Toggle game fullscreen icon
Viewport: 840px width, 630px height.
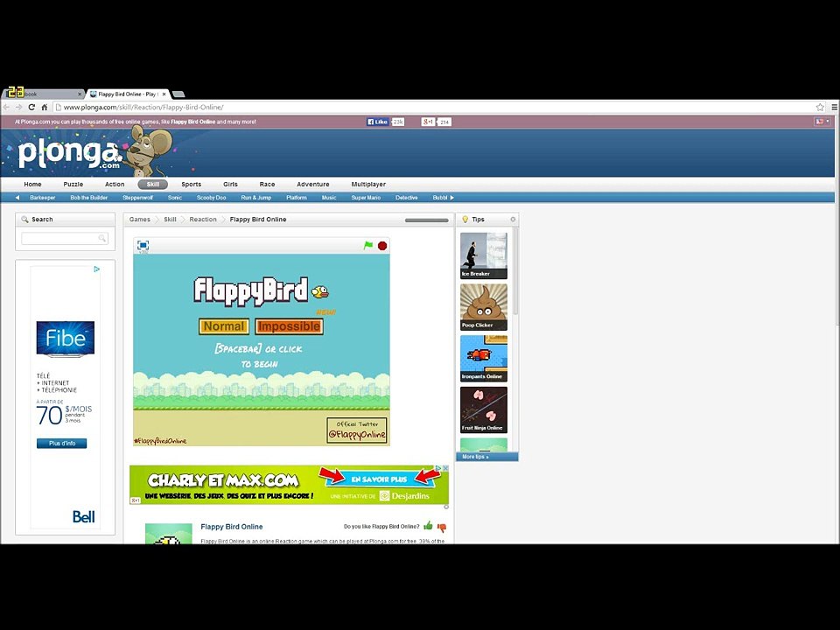[x=143, y=245]
